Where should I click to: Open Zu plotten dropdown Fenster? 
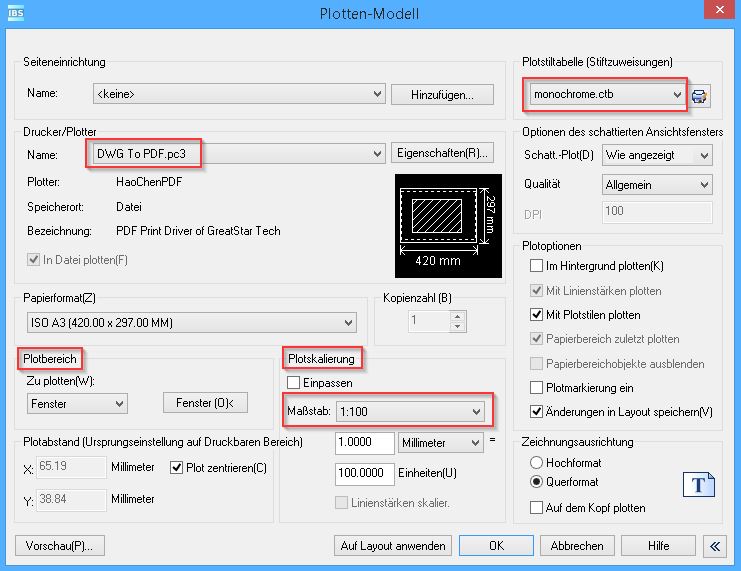pyautogui.click(x=77, y=404)
